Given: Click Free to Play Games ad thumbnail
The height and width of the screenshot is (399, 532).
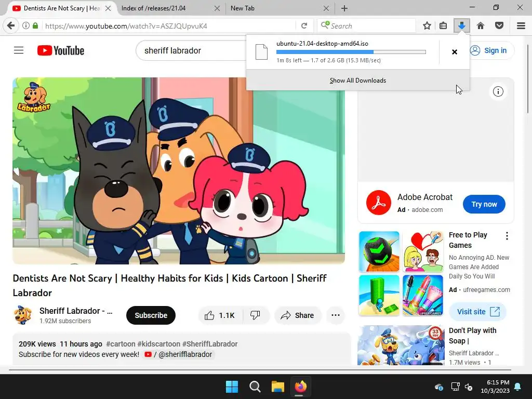Looking at the screenshot, I should click(x=401, y=273).
